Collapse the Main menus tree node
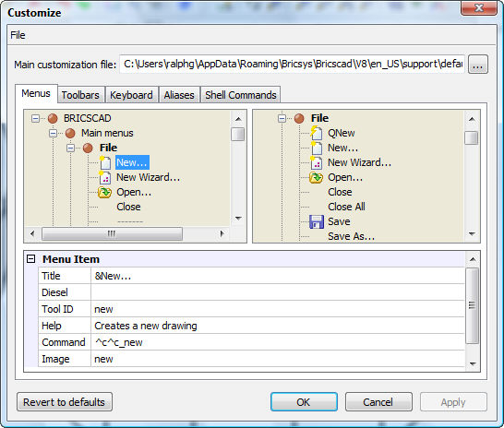The height and width of the screenshot is (428, 504). click(x=53, y=133)
